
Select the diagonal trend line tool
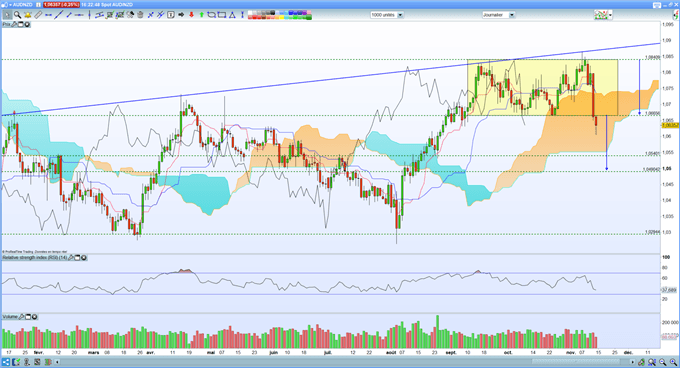tap(59, 15)
